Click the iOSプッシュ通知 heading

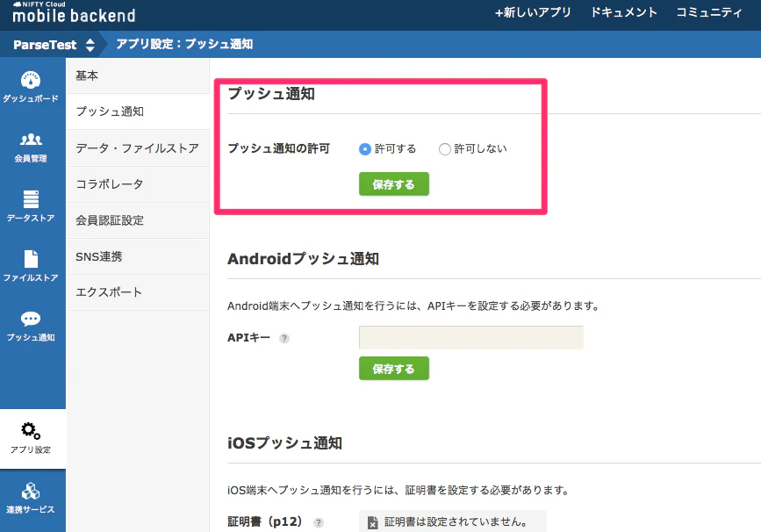coord(284,442)
